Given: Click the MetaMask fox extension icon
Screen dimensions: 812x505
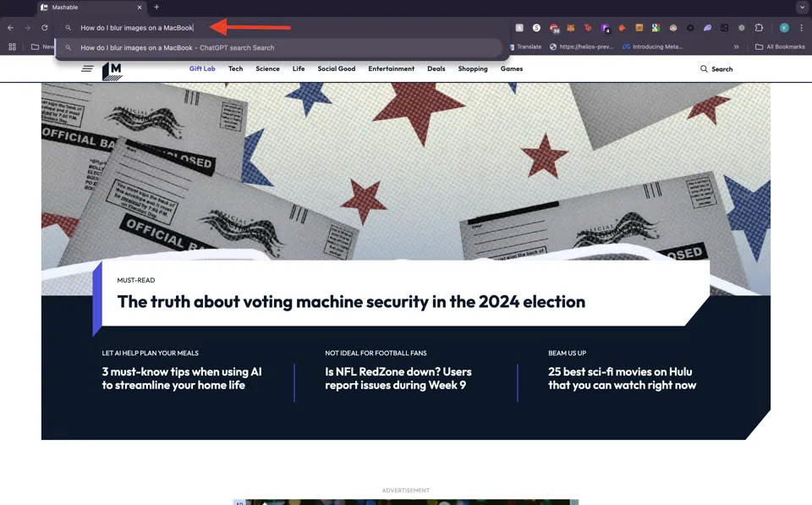Looking at the screenshot, I should point(571,28).
